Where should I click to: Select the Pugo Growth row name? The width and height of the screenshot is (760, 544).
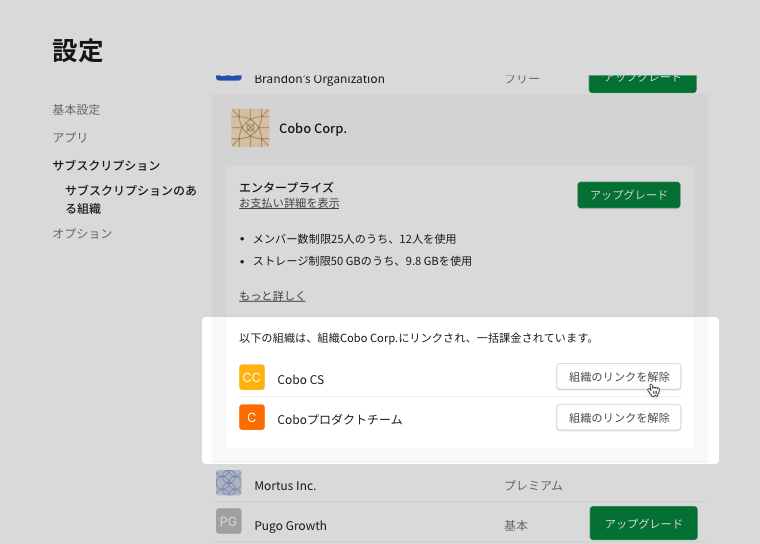point(290,526)
